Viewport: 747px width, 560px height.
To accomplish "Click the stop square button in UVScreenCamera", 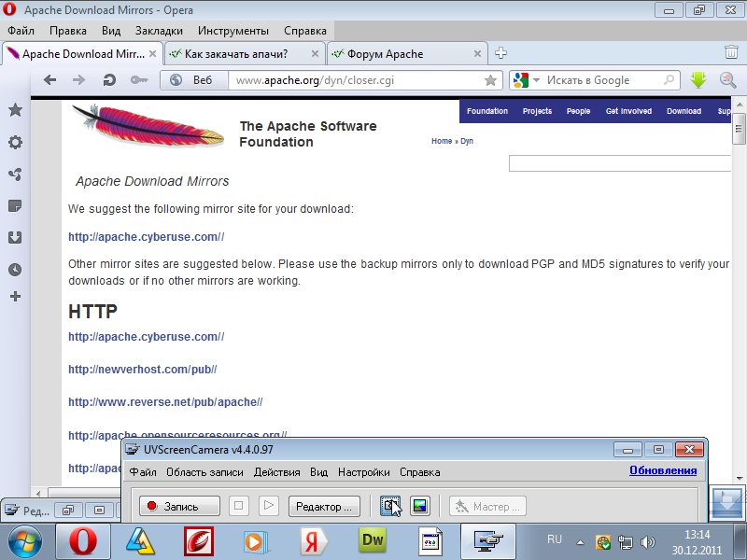I will (x=239, y=506).
